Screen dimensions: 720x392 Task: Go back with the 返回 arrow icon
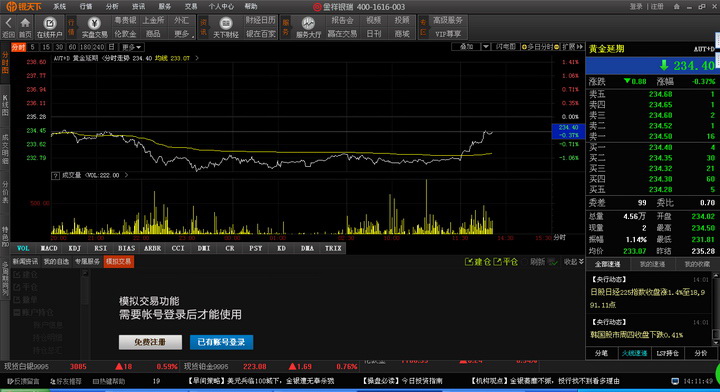tap(8, 22)
